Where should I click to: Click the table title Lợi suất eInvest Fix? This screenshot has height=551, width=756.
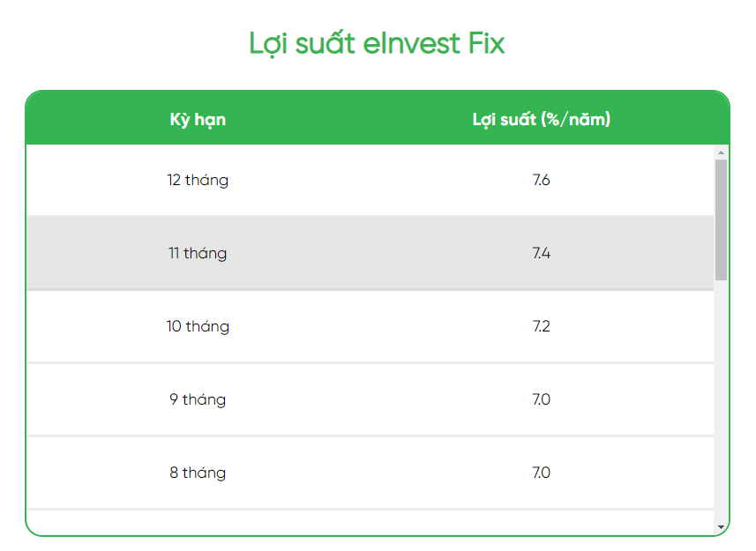(378, 43)
